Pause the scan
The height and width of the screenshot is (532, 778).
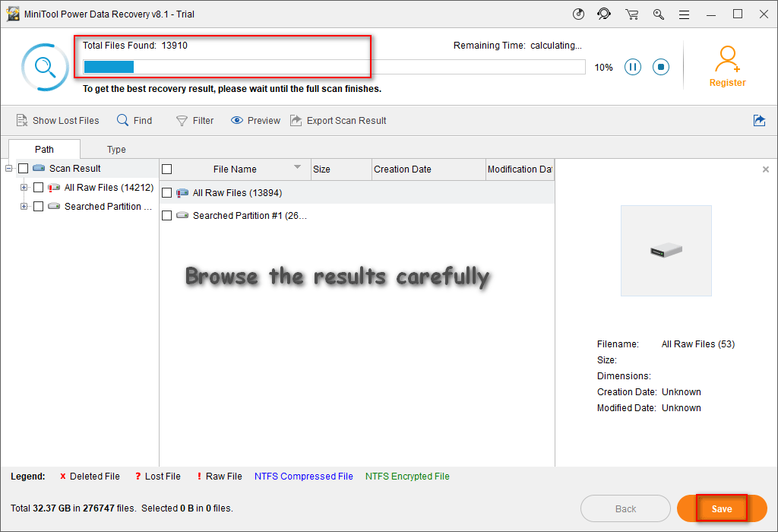click(633, 67)
